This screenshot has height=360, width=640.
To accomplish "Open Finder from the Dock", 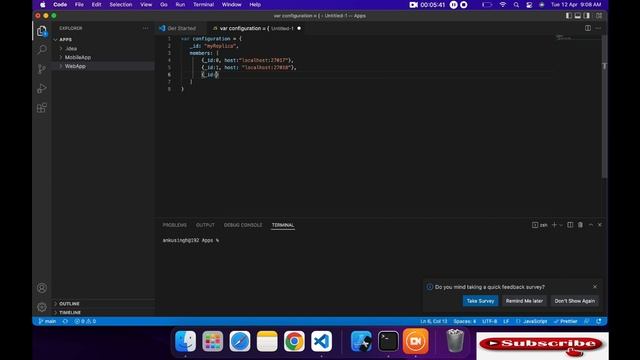I will click(185, 341).
